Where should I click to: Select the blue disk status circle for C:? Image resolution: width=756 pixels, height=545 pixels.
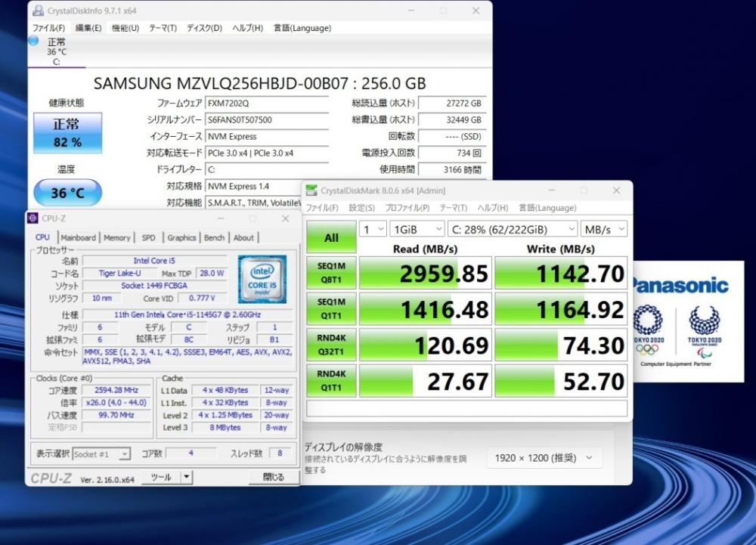33,41
